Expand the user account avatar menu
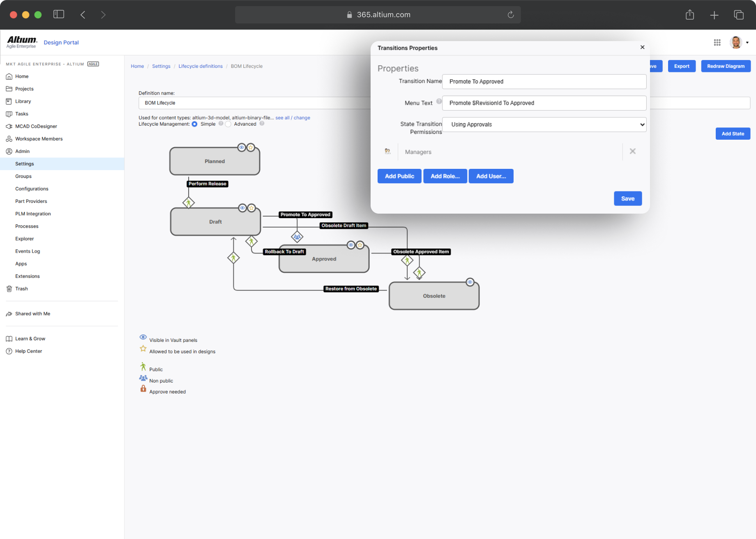 pyautogui.click(x=739, y=43)
